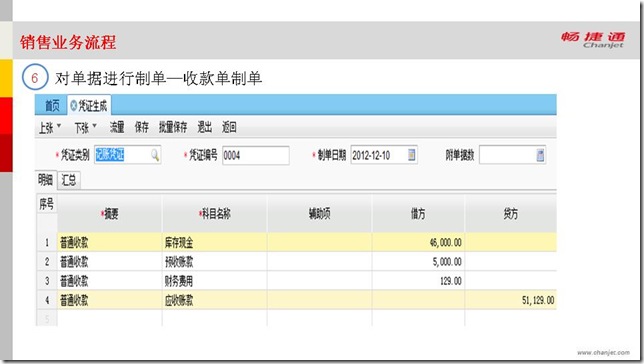Click 普通收款 summary in row 3
This screenshot has width=644, height=364.
click(74, 281)
